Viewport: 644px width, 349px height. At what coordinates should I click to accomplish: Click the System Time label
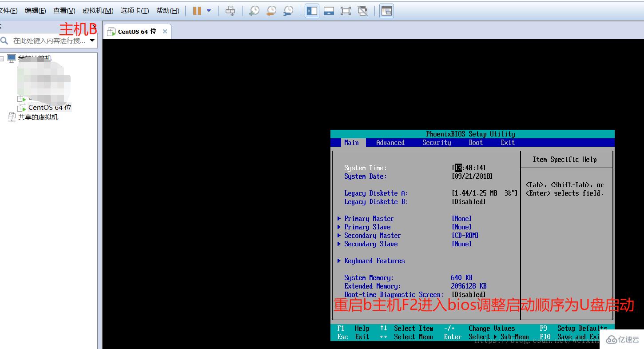tap(366, 168)
